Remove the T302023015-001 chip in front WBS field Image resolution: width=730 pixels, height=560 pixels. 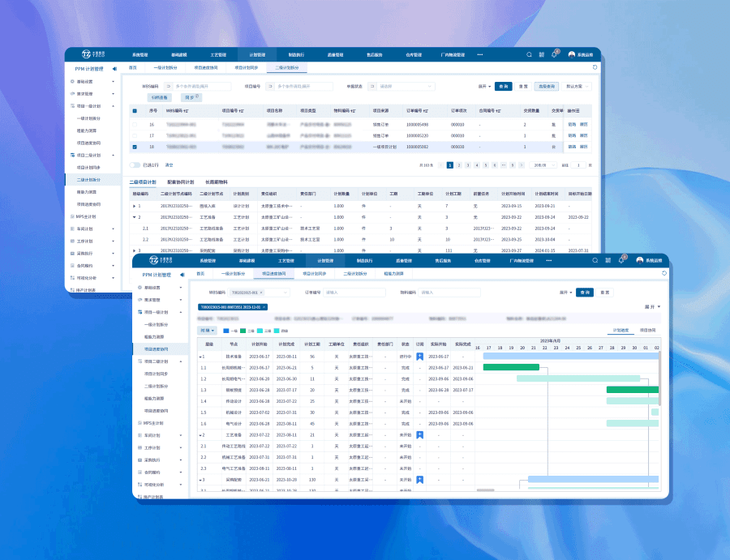click(x=261, y=293)
